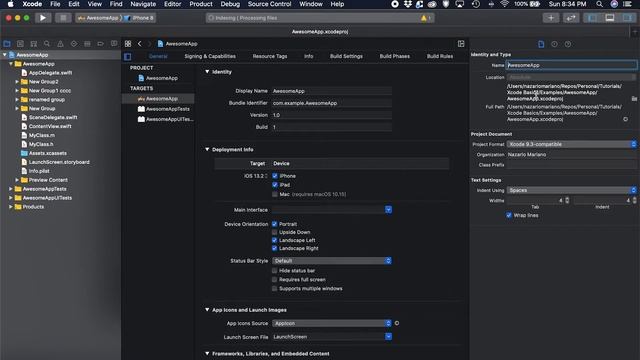This screenshot has height=360, width=640.
Task: Switch to Signing & Capabilities tab
Action: click(210, 56)
